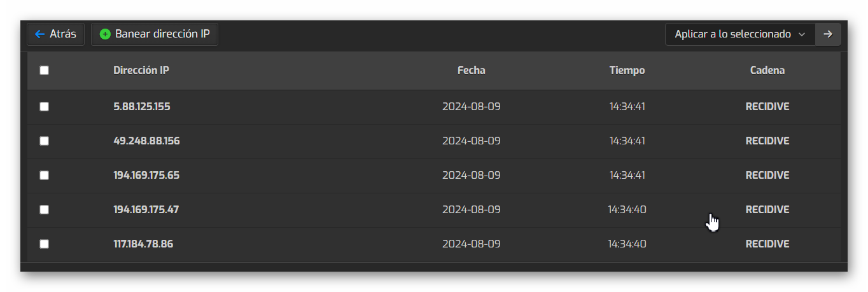Select the checkbox for 49.248.88.156
The width and height of the screenshot is (868, 292).
tap(44, 141)
